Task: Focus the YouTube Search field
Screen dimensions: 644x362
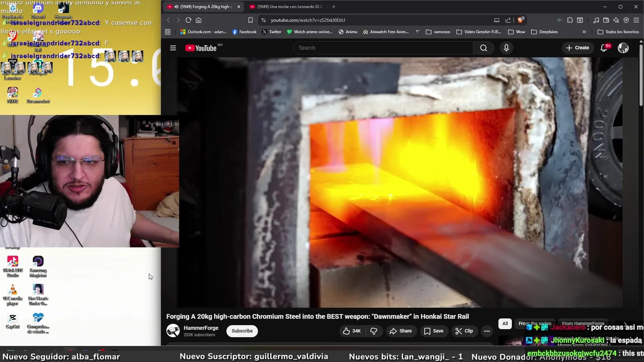Action: (x=383, y=48)
